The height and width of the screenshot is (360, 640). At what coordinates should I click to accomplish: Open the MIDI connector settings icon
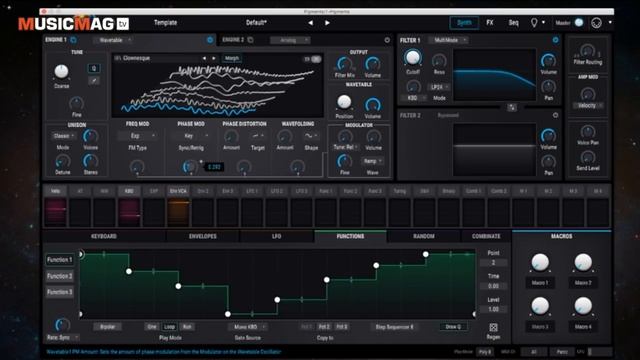click(x=596, y=23)
